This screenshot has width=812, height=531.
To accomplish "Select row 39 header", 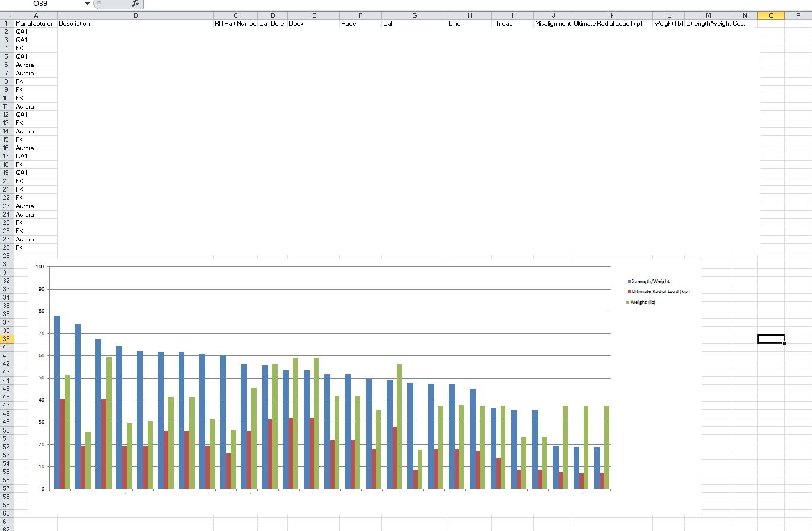I will pyautogui.click(x=7, y=339).
